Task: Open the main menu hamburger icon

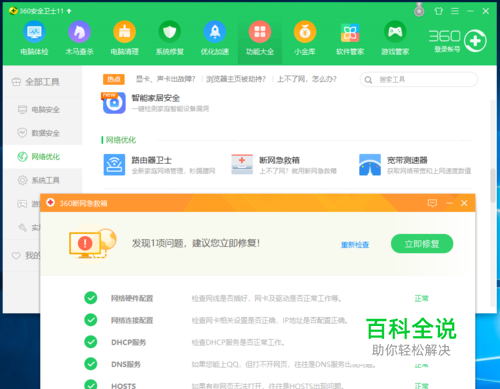Action: tap(455, 11)
